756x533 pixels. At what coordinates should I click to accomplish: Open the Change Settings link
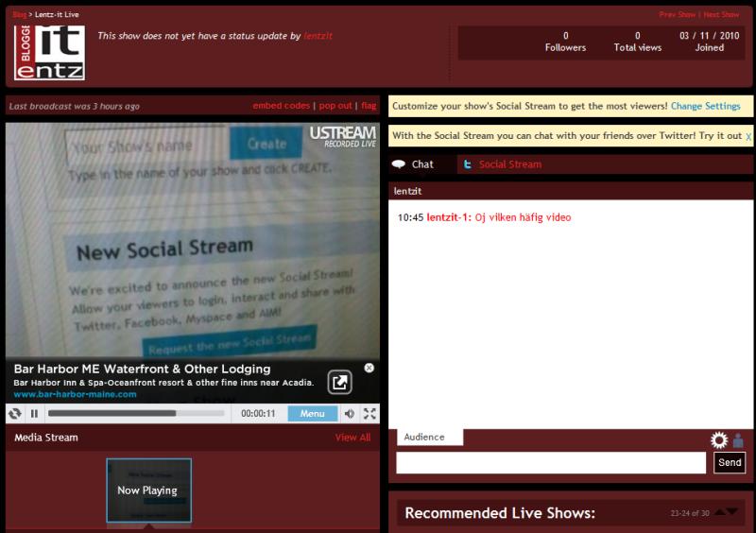tap(705, 107)
